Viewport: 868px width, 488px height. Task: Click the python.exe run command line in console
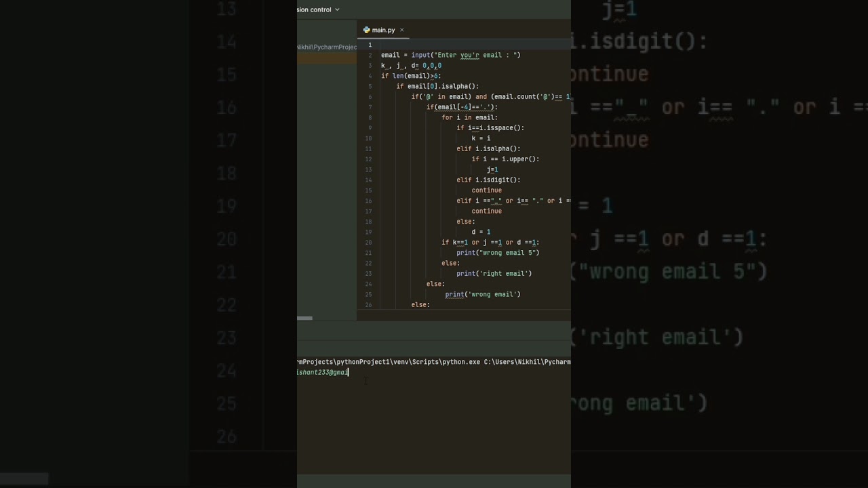point(434,362)
